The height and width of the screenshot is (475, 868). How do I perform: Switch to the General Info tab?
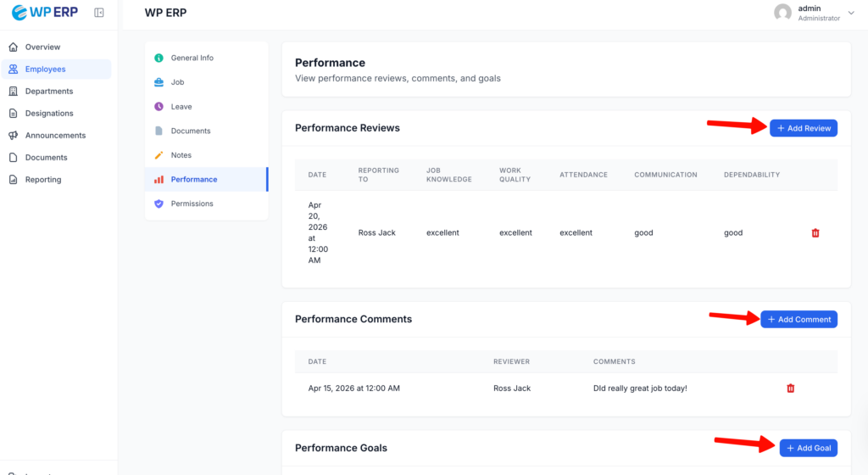pyautogui.click(x=192, y=58)
